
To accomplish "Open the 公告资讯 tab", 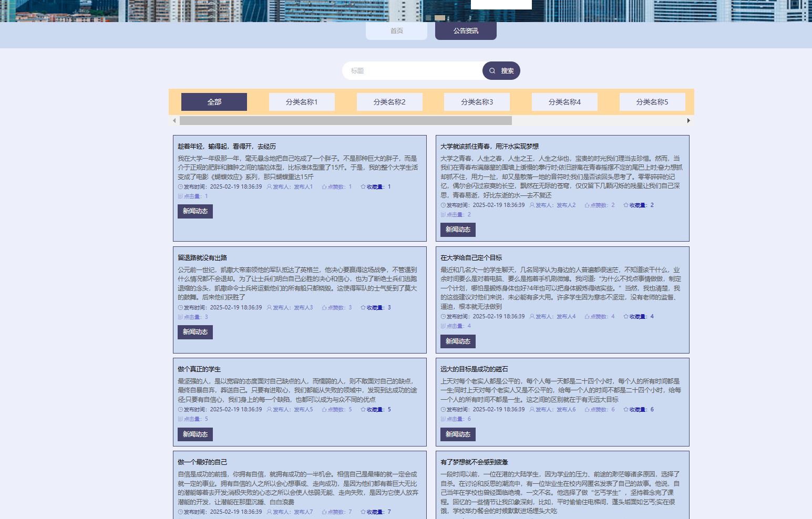I will coord(466,31).
